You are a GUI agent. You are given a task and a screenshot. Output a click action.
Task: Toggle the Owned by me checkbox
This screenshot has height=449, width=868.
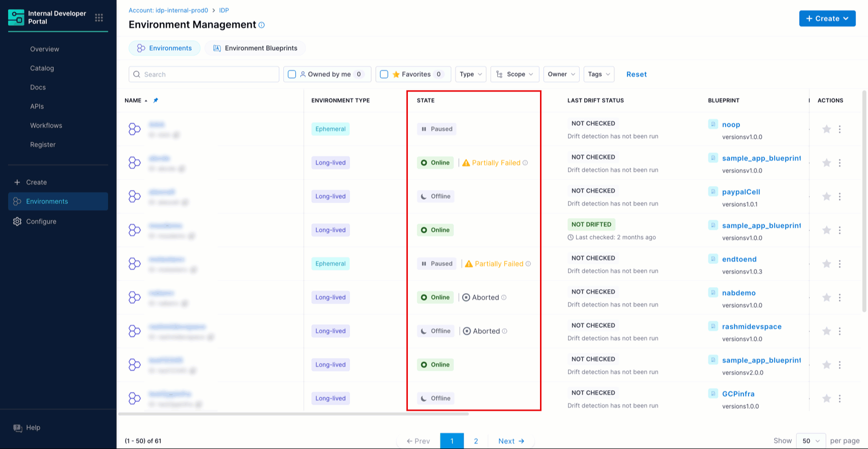[x=292, y=74]
